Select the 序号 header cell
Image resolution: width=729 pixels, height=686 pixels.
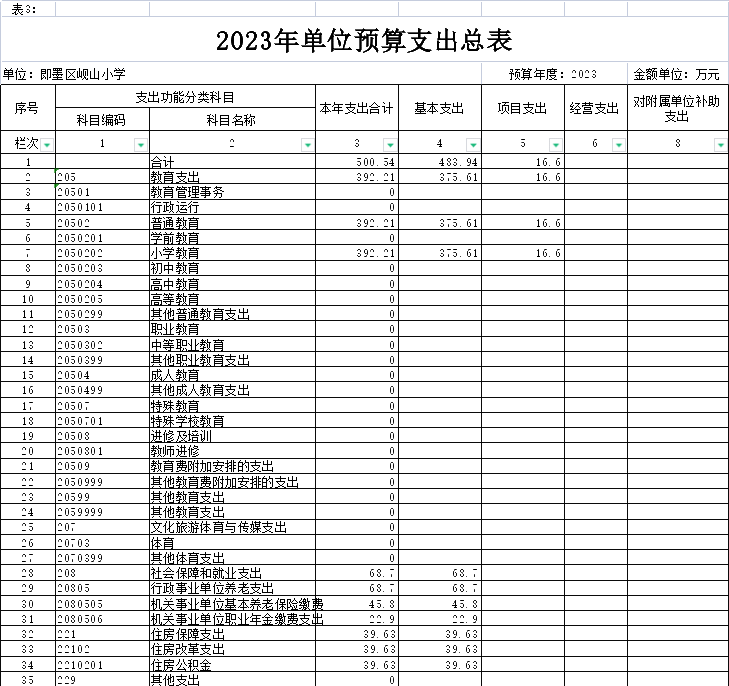pyautogui.click(x=27, y=108)
